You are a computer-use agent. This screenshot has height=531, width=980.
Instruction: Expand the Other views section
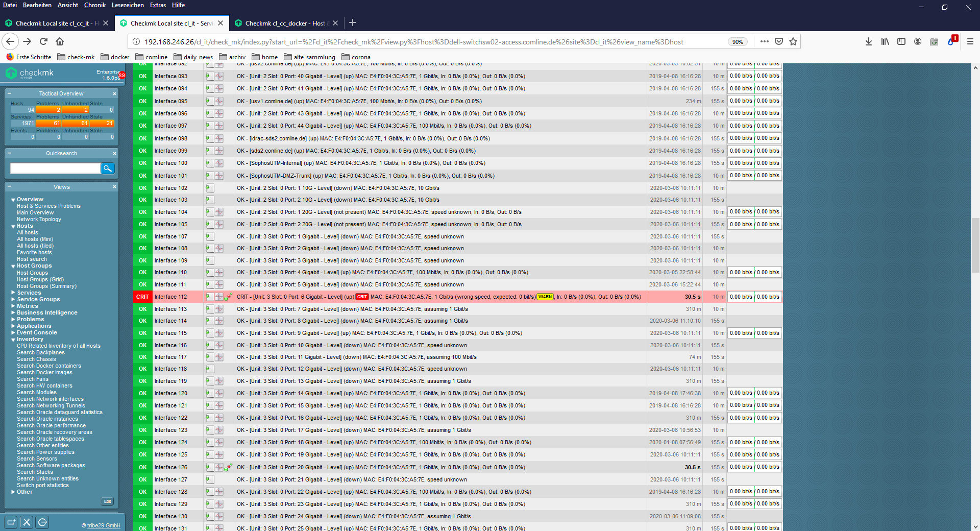(x=13, y=492)
